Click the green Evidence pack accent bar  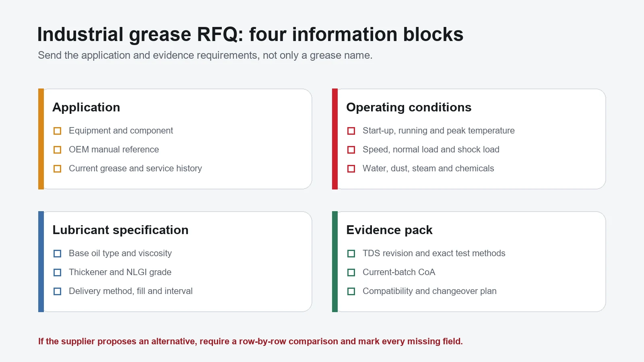[x=335, y=262]
